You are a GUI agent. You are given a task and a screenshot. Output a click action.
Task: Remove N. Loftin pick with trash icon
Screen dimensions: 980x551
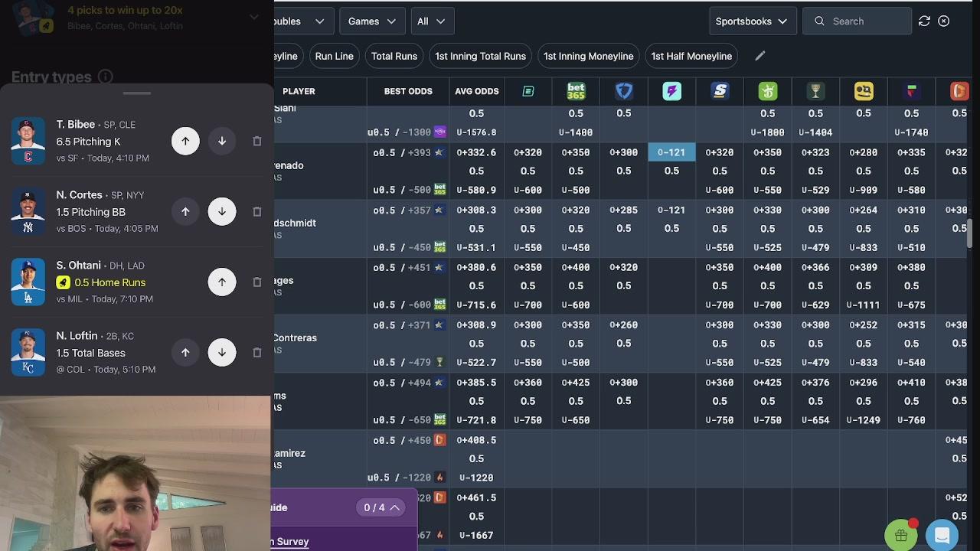[257, 352]
